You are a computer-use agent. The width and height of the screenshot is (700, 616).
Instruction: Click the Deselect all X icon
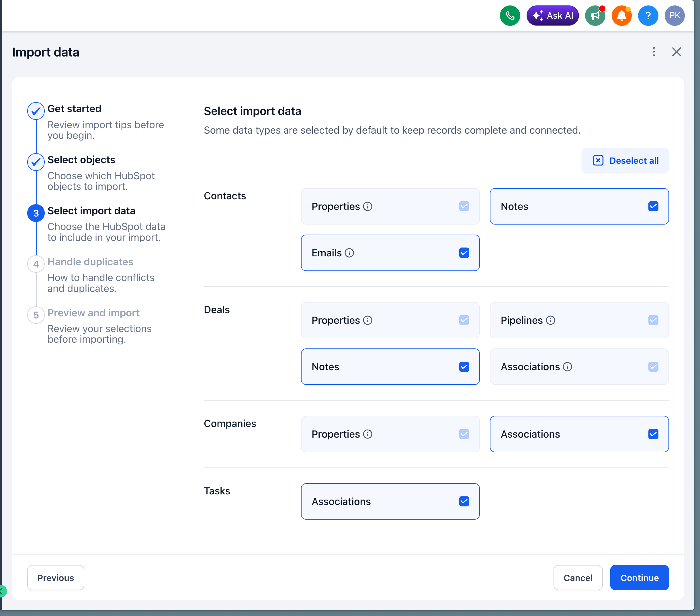click(598, 160)
